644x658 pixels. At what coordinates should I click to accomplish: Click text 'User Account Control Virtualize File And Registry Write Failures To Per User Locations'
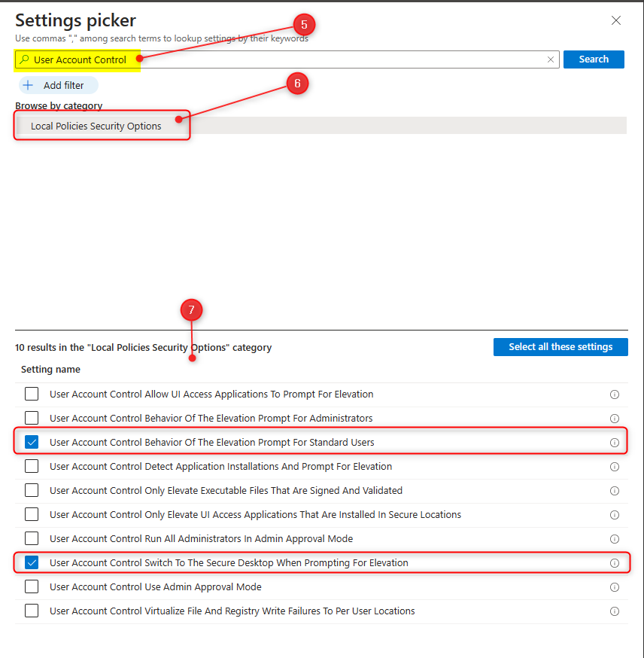pyautogui.click(x=232, y=611)
